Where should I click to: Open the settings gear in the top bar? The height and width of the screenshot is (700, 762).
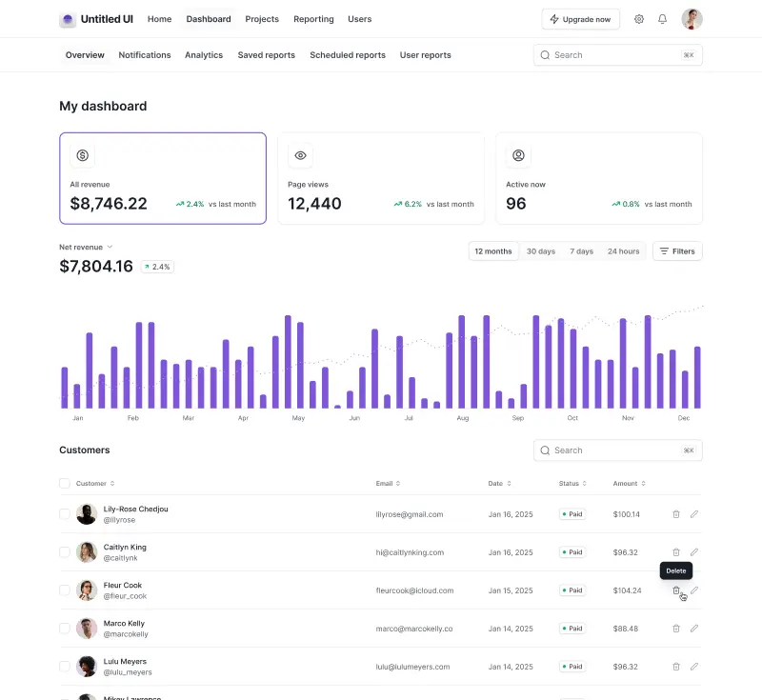tap(639, 19)
